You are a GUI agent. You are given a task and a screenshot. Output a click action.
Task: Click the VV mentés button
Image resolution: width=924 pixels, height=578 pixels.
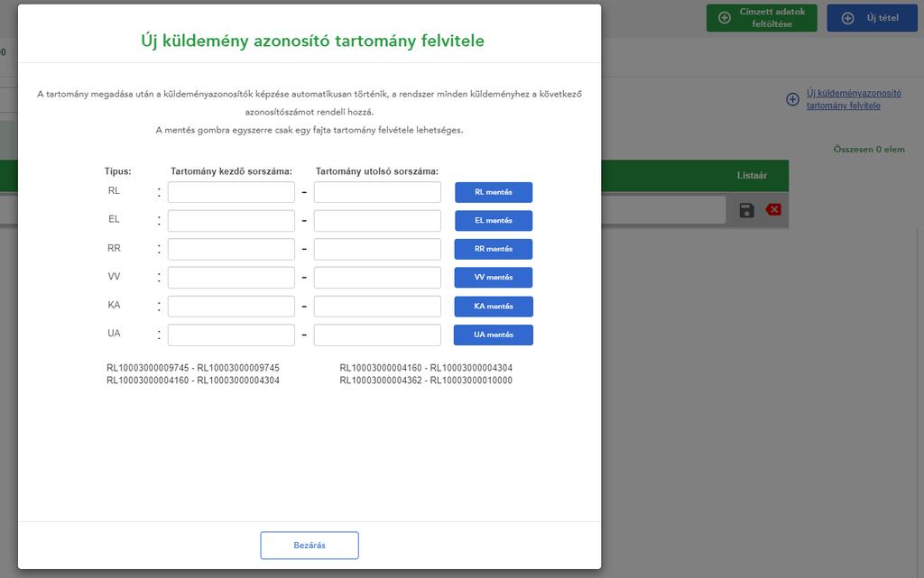click(494, 277)
